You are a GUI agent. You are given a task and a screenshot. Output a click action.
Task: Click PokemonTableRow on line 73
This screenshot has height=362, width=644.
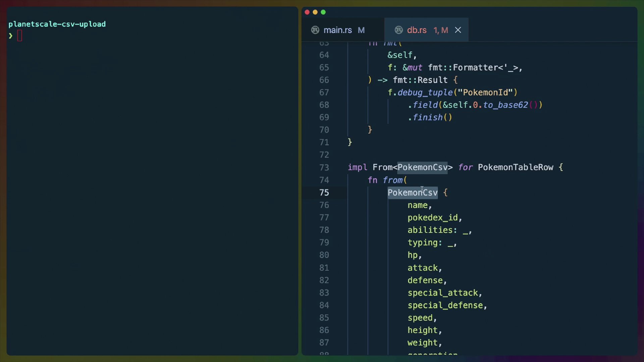tap(516, 168)
